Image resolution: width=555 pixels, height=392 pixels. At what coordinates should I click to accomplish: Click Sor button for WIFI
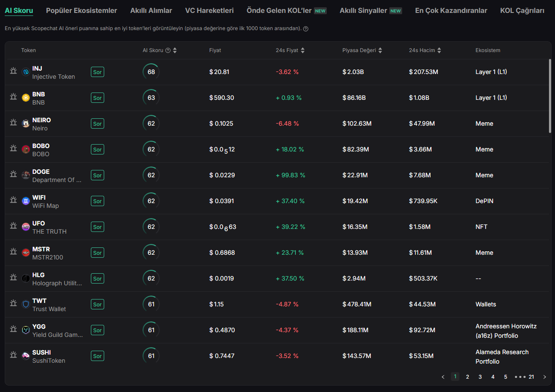98,201
